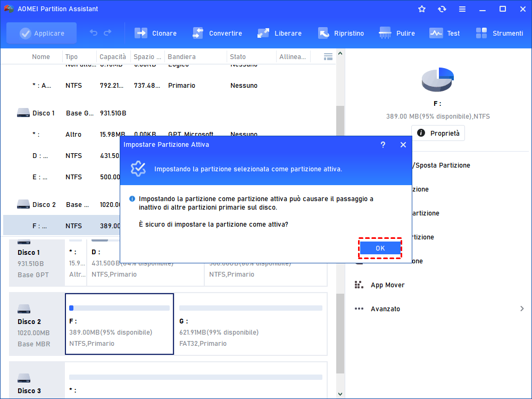
Task: Sort by the Stato column header
Action: pos(237,57)
